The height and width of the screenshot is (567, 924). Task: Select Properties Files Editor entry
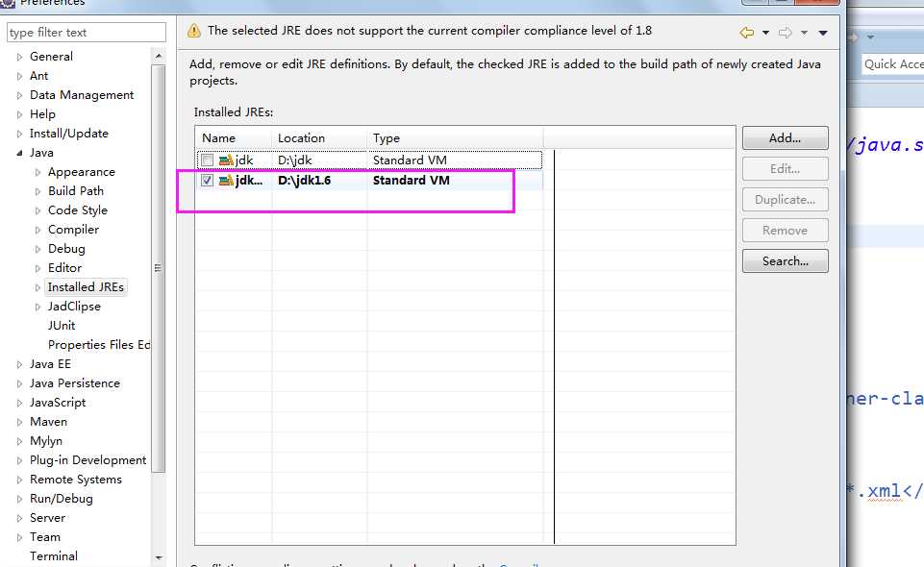click(x=99, y=345)
